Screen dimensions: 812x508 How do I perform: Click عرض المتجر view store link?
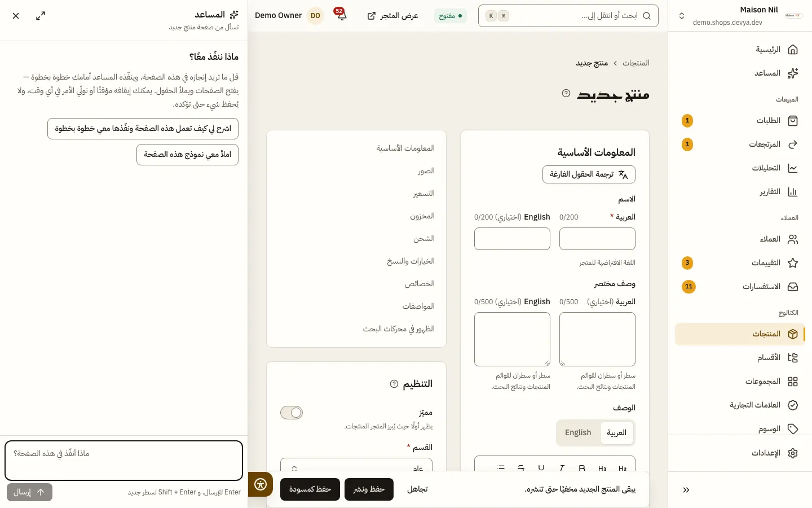click(x=392, y=16)
